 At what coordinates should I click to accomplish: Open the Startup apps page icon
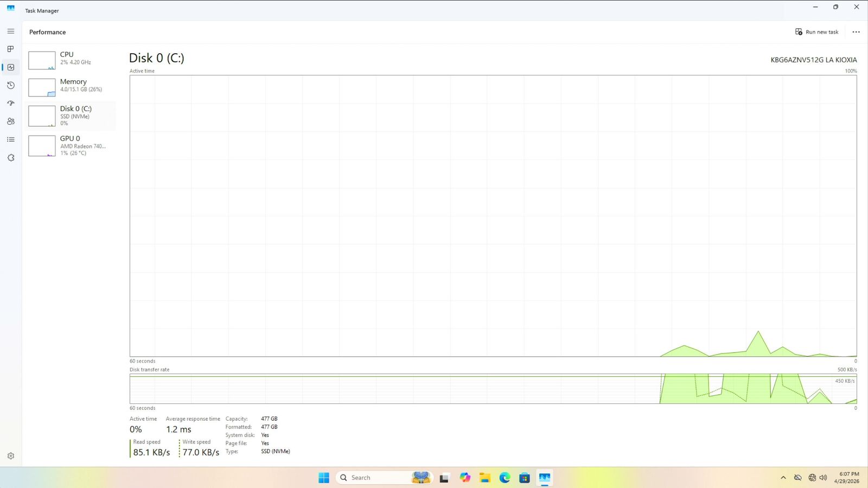click(x=11, y=103)
